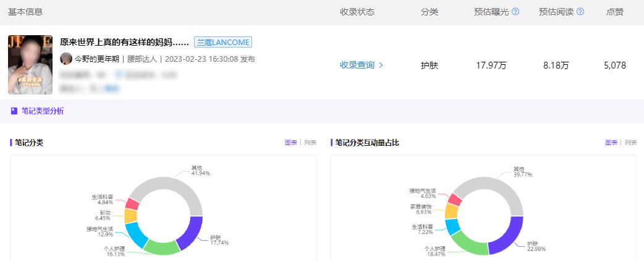
Task: Click the 8.18万 read value
Action: point(556,65)
